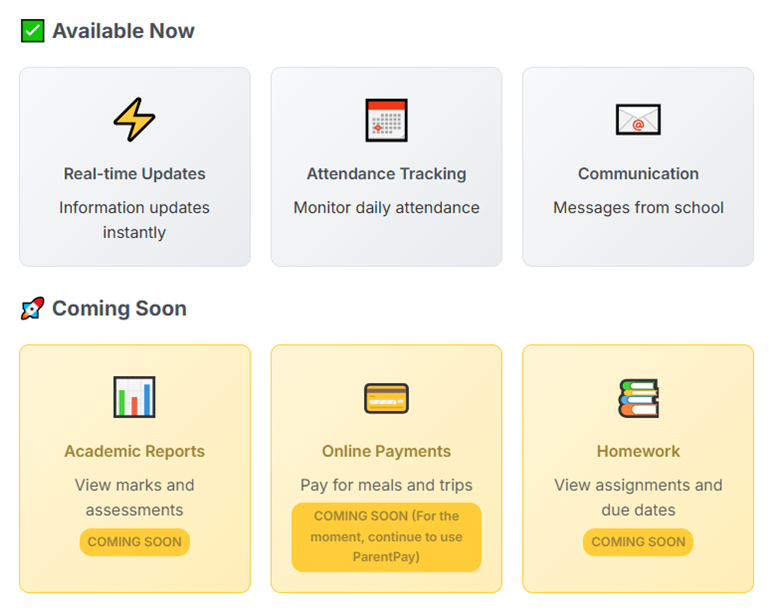The image size is (774, 615).
Task: Click 'View assignments and due dates' text
Action: coord(638,497)
